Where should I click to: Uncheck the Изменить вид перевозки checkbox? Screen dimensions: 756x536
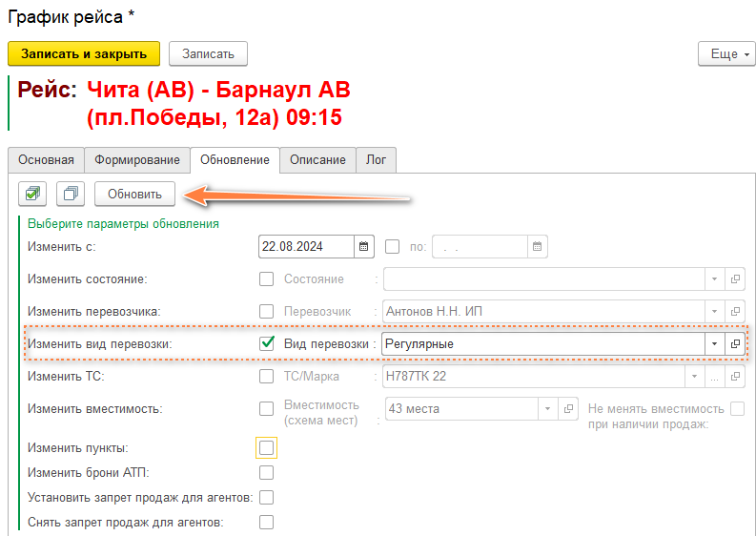pyautogui.click(x=267, y=343)
